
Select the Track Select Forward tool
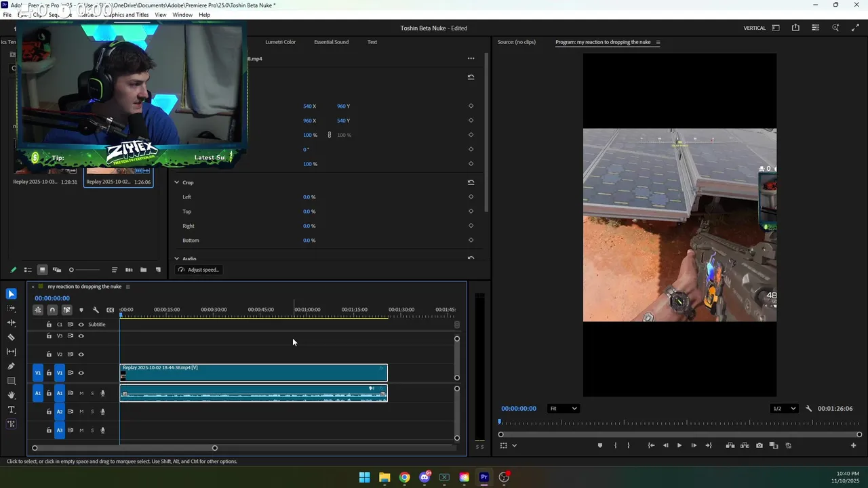click(12, 308)
